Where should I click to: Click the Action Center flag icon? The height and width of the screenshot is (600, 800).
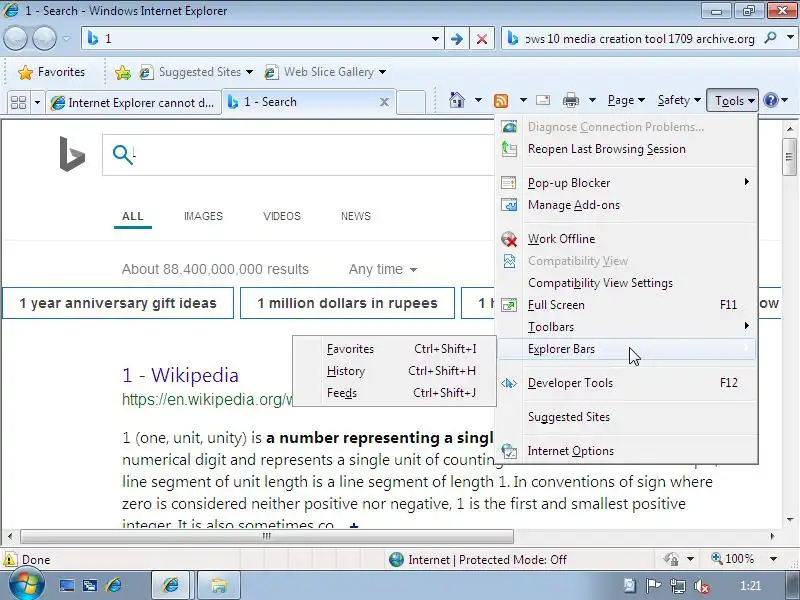pos(654,586)
